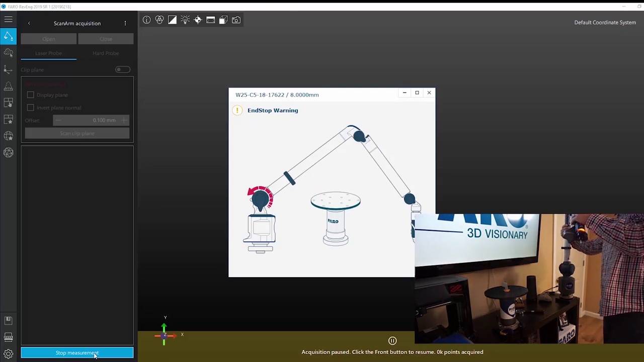Screen dimensions: 644x362
Task: Open the coordinate system axes tool
Action: click(8, 69)
